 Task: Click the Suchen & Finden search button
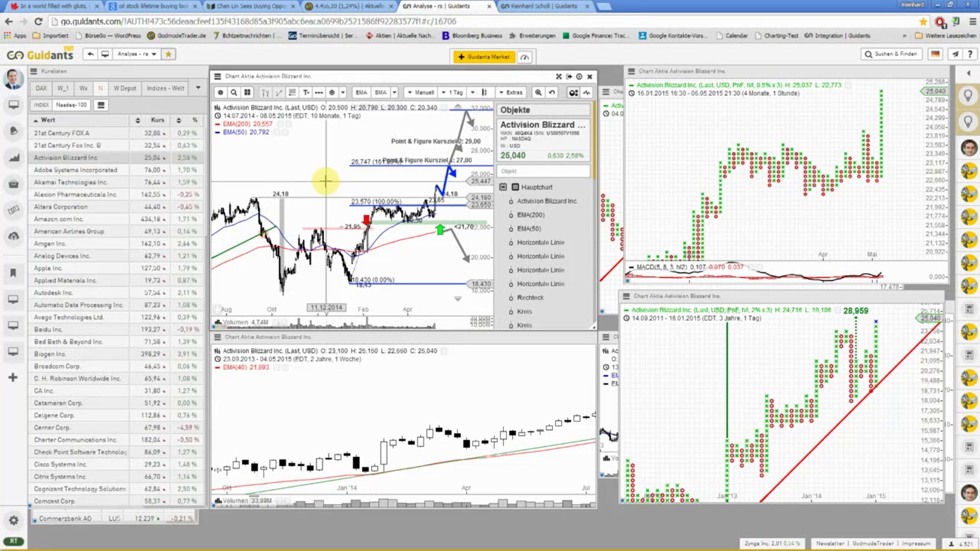click(x=892, y=54)
